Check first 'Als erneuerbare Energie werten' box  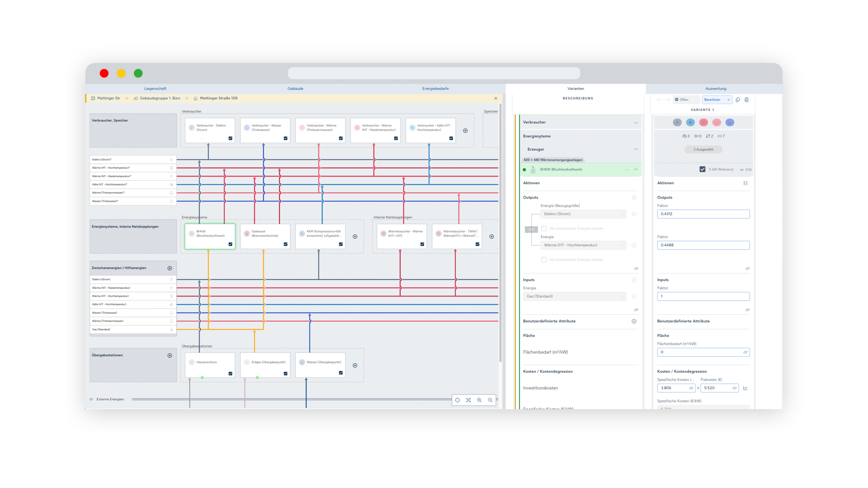tap(544, 228)
